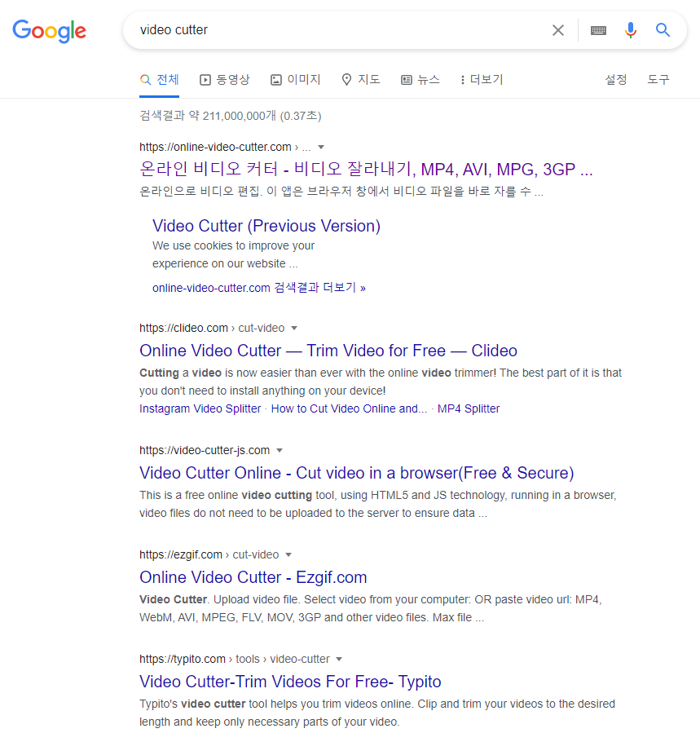Image resolution: width=700 pixels, height=755 pixels.
Task: Expand dropdown next to typito.com URL
Action: [x=339, y=659]
